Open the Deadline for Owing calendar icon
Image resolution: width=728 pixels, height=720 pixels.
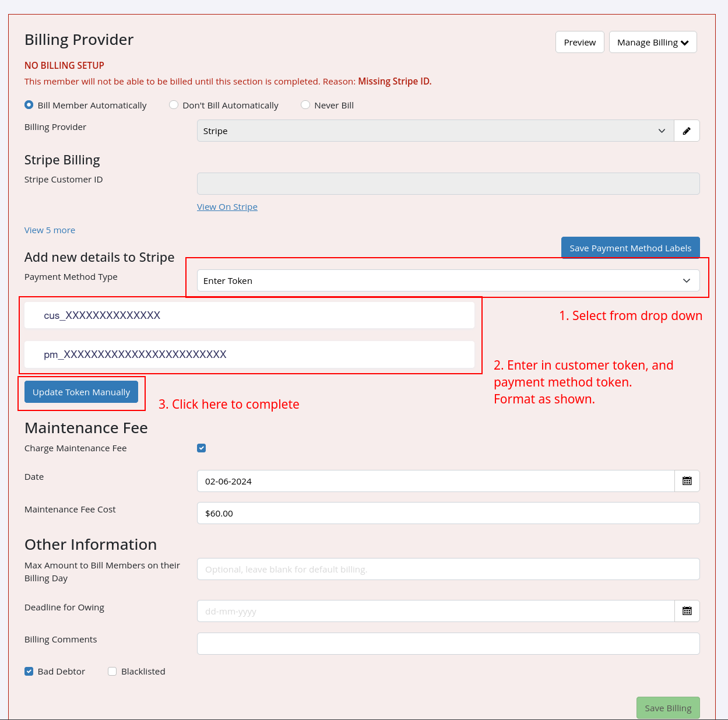[x=687, y=611]
